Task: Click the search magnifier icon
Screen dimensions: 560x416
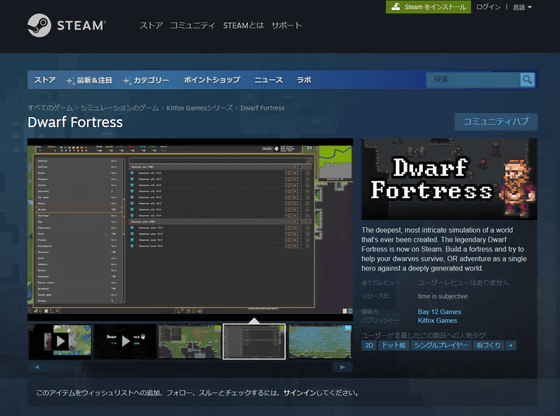Action: click(527, 79)
